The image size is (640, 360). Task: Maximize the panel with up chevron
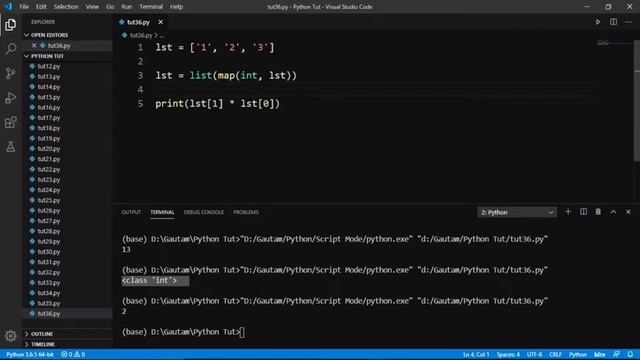tap(613, 212)
